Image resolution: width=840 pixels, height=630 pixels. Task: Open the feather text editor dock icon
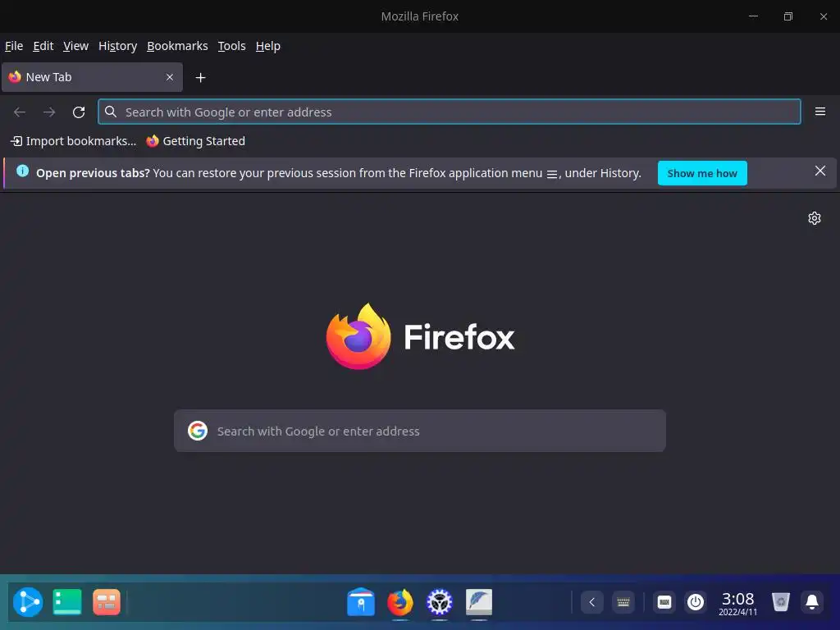(479, 601)
